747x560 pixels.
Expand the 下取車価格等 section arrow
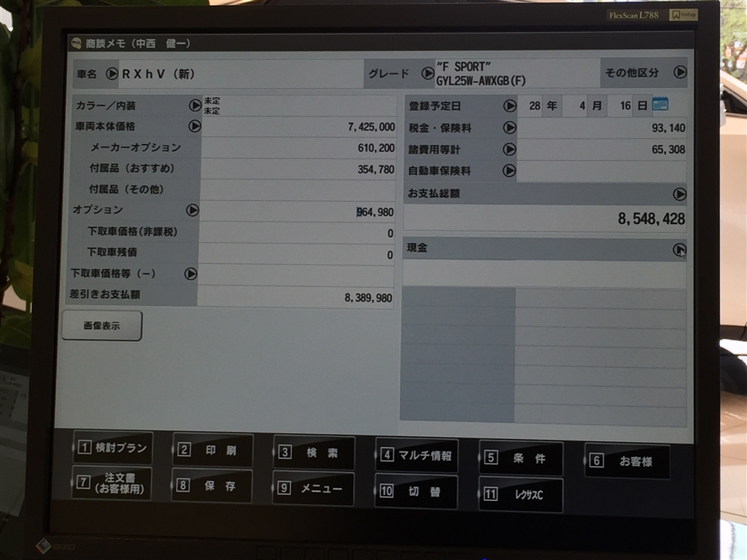(190, 274)
